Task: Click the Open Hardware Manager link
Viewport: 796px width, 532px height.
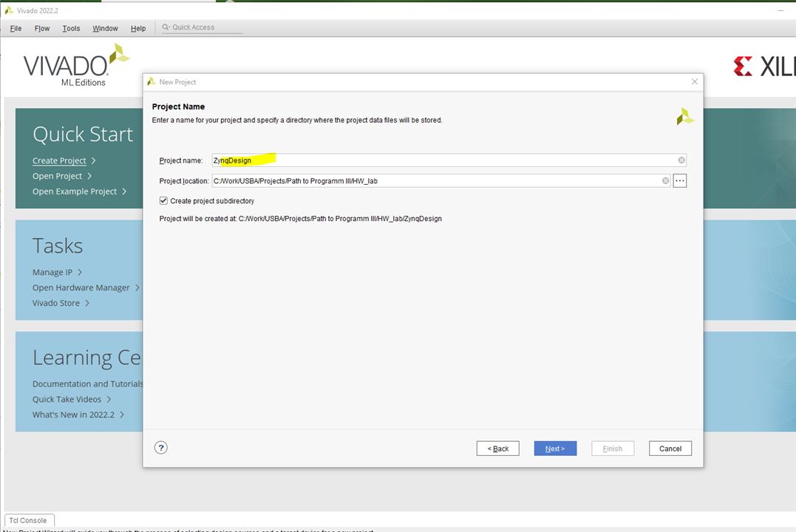Action: click(81, 288)
